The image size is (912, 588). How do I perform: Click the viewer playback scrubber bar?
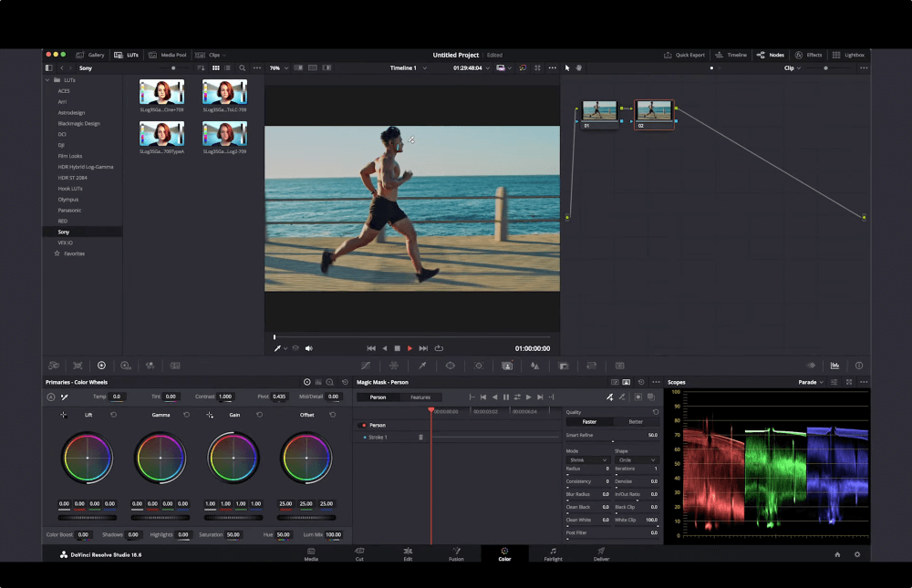(x=412, y=336)
